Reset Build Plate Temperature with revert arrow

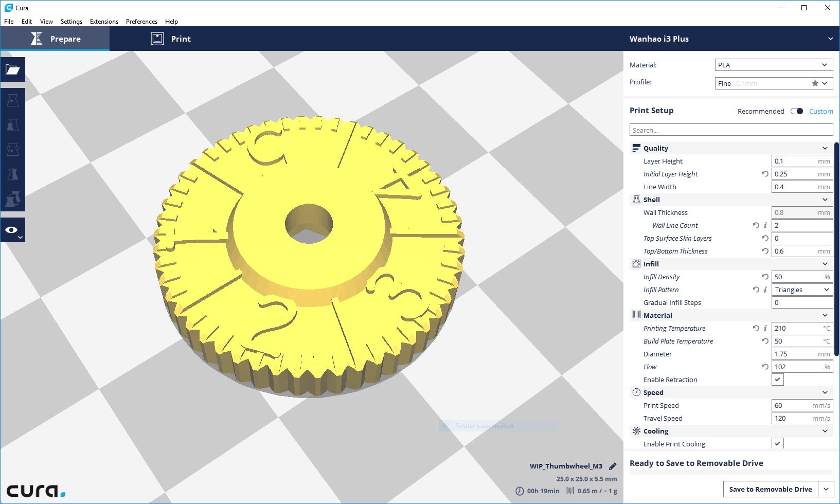click(765, 341)
